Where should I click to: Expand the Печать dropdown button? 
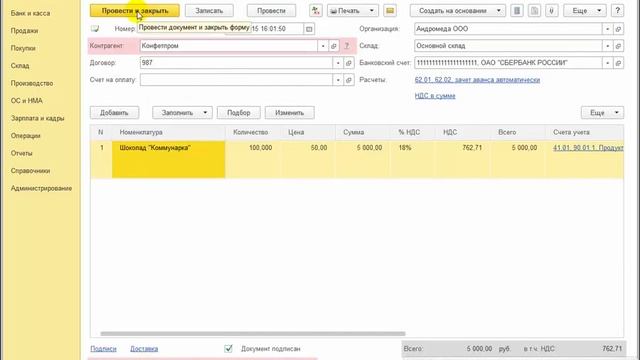(353, 11)
